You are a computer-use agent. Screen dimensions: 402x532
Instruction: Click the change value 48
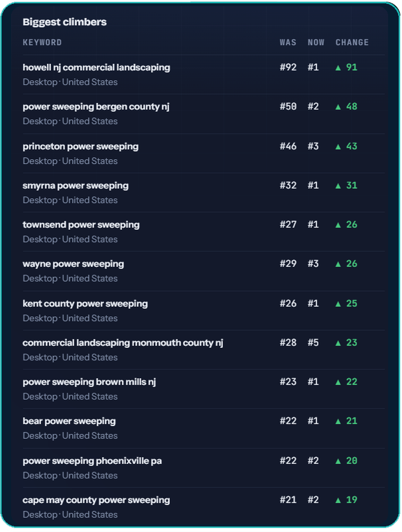click(352, 107)
